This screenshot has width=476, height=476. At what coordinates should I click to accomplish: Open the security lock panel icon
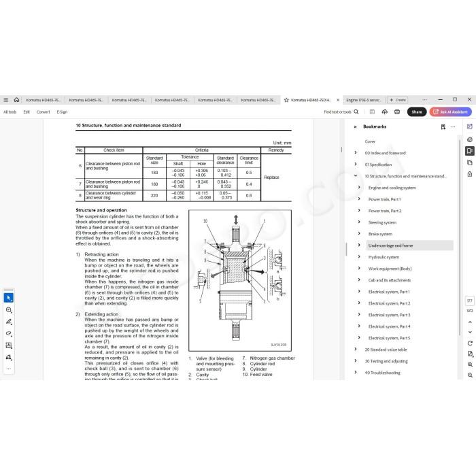[470, 174]
